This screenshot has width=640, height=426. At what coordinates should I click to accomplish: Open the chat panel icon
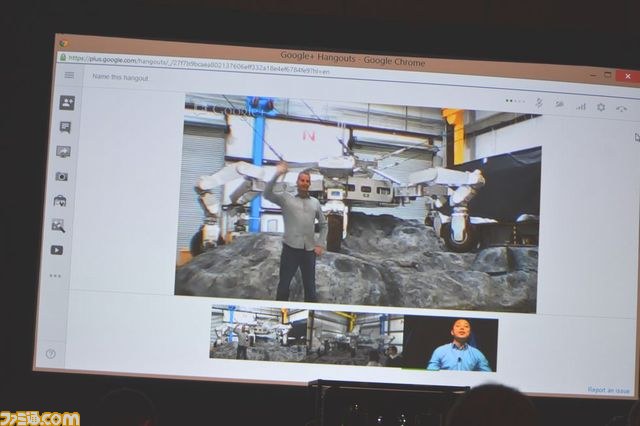(65, 127)
